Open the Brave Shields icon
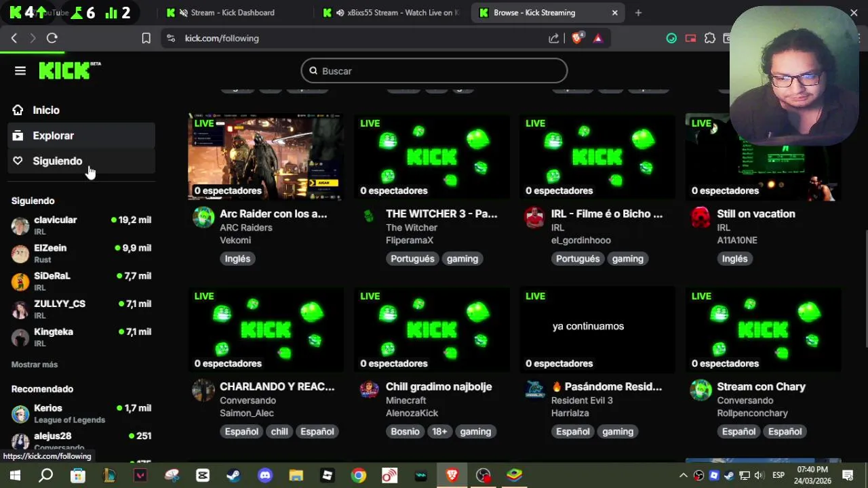 [x=577, y=38]
